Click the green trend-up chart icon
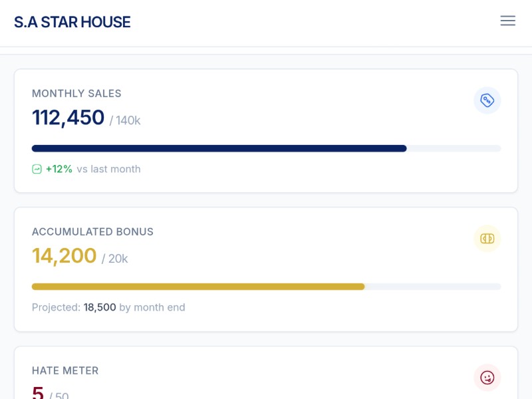This screenshot has height=399, width=532. point(37,169)
